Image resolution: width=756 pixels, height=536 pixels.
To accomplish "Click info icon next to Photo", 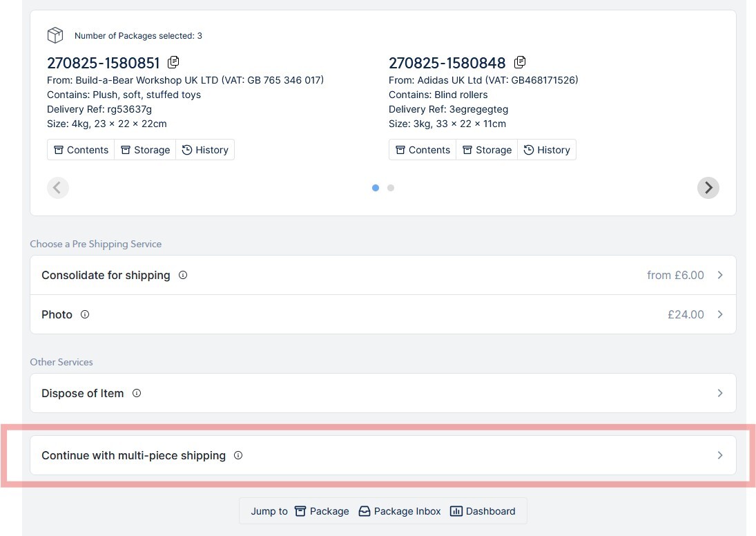I will 85,314.
